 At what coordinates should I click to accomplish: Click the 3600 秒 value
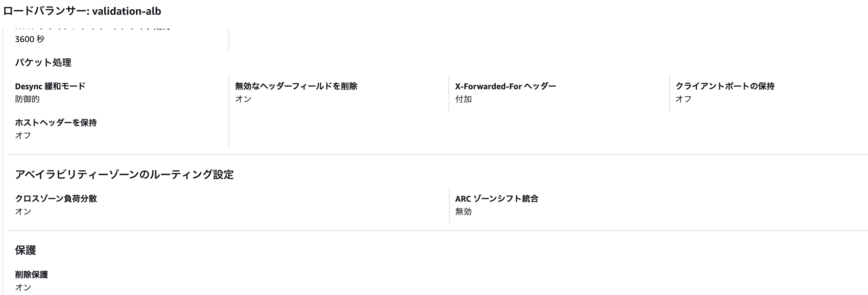(x=30, y=39)
